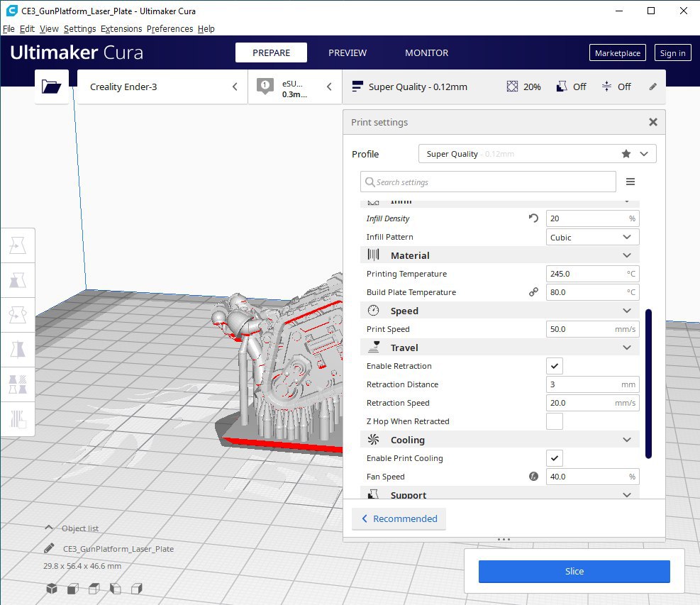
Task: Click the Super Quality profile layers icon
Action: click(357, 87)
